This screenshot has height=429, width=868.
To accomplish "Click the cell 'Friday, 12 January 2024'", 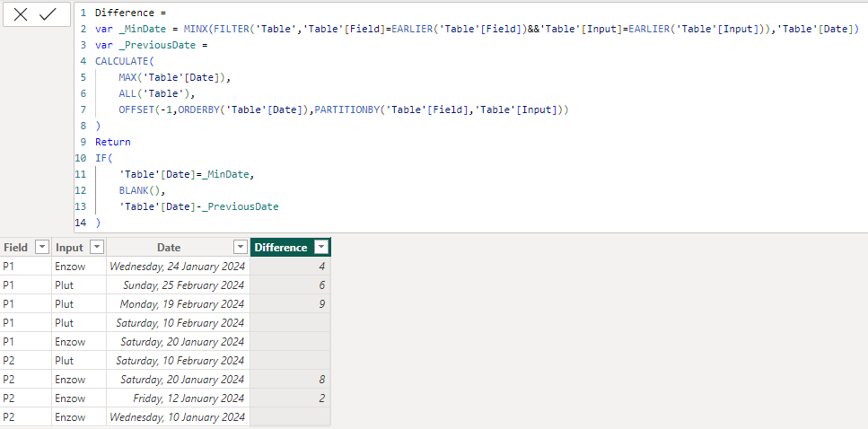I will pyautogui.click(x=179, y=398).
